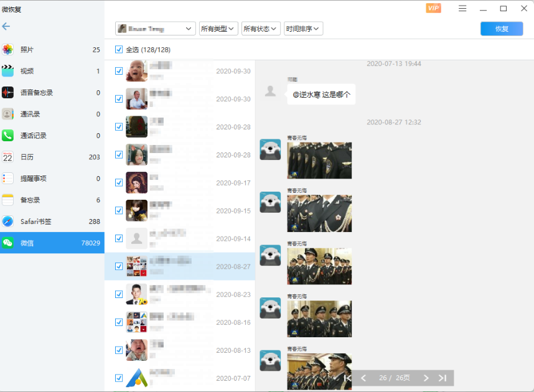The image size is (534, 392).
Task: Select the 视频 video category icon
Action: click(x=7, y=71)
